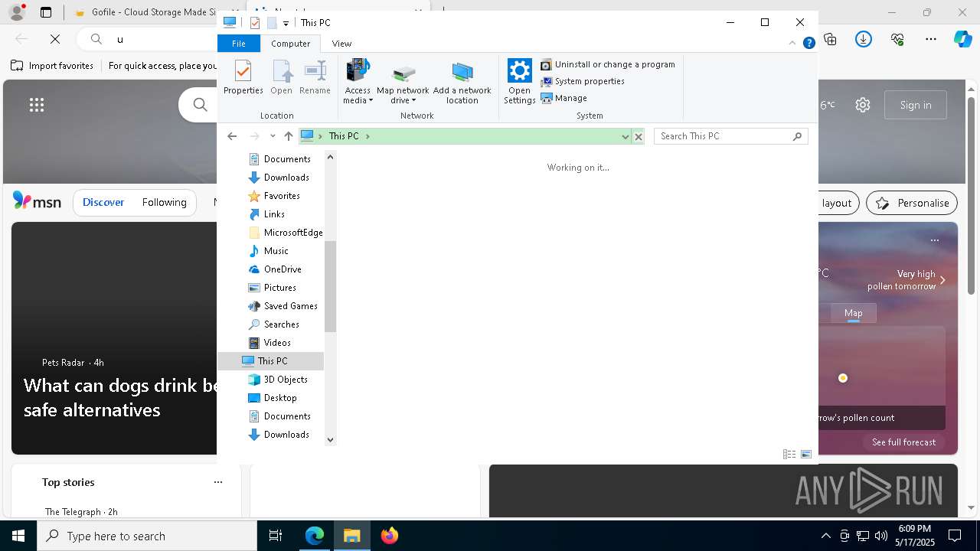Open the notification center
980x551 pixels.
[955, 536]
